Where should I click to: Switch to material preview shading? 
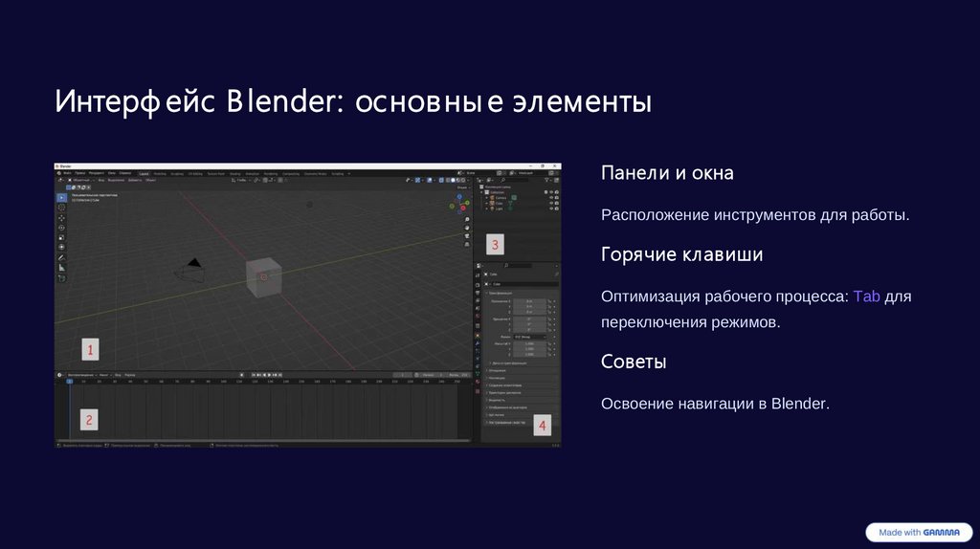pos(458,180)
